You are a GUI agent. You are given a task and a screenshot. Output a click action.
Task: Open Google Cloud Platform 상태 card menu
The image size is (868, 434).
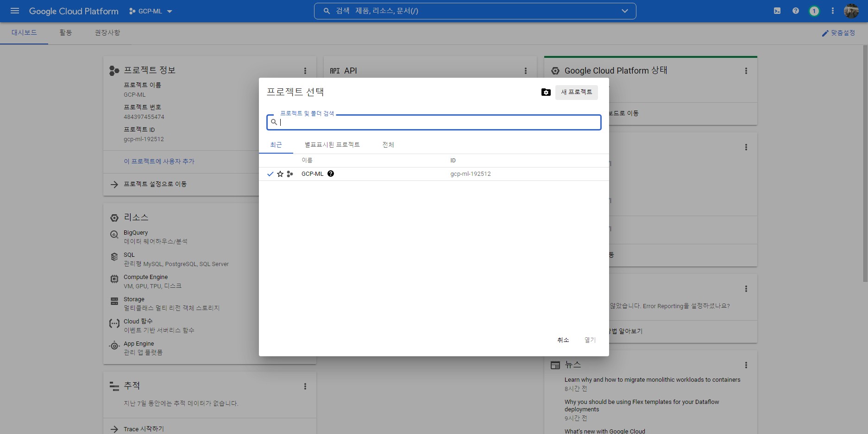(746, 71)
